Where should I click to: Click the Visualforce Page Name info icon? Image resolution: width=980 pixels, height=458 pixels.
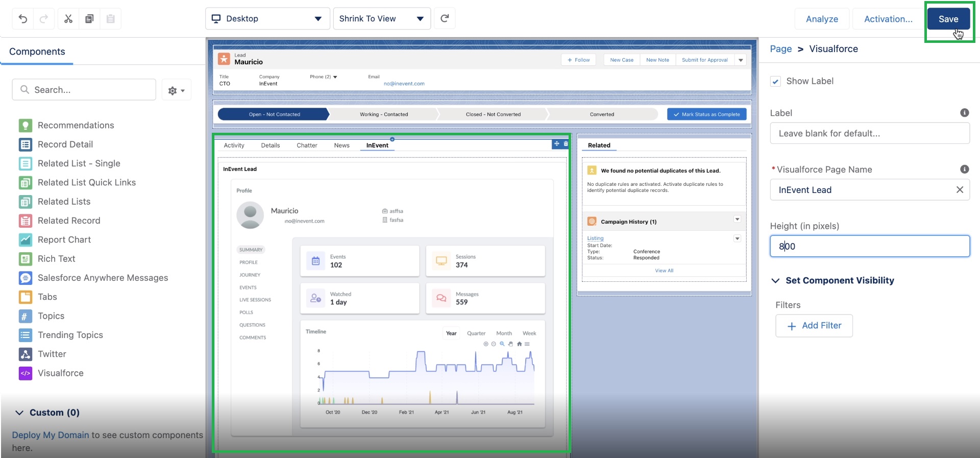click(x=965, y=169)
